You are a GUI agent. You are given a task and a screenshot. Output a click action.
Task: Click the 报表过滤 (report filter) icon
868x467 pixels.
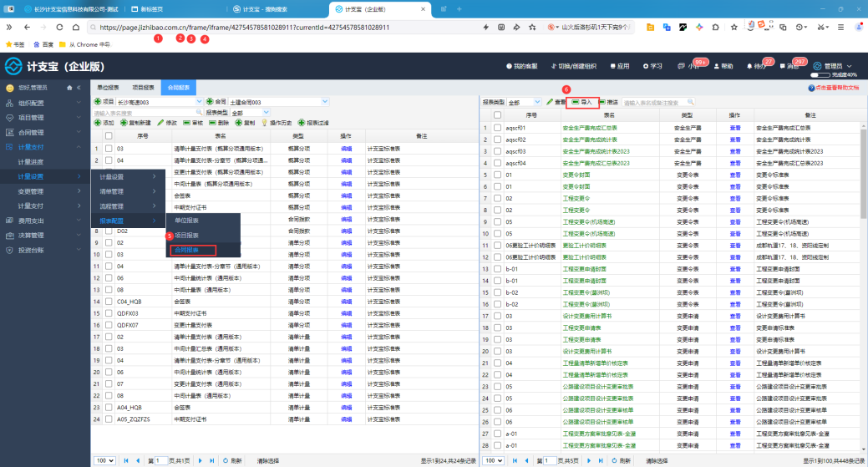click(301, 123)
